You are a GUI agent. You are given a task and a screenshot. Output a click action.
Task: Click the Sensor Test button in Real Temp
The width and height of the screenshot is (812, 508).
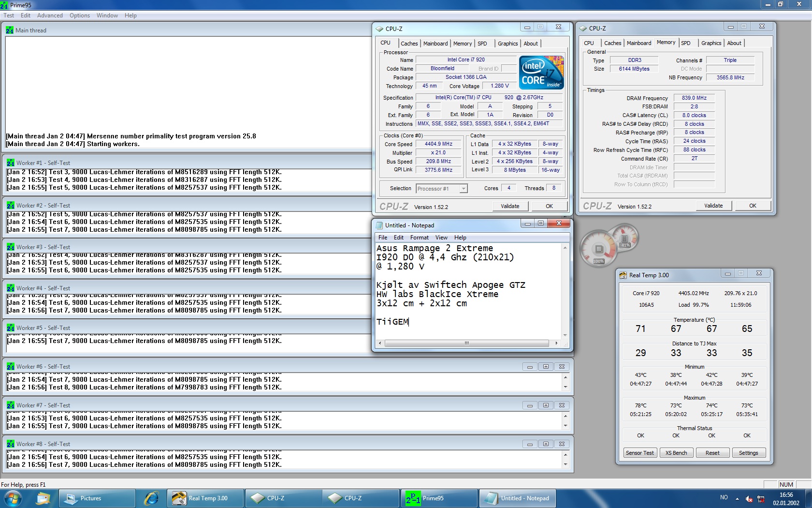(x=639, y=453)
